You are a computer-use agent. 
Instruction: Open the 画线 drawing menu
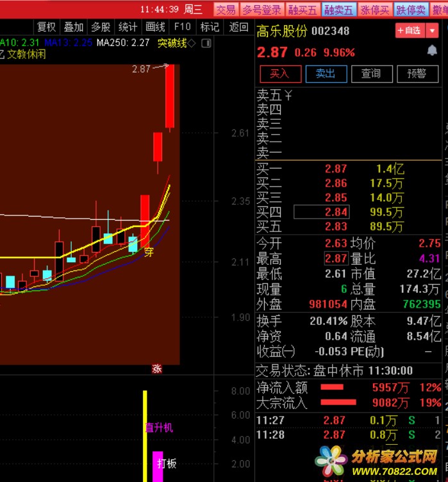tap(155, 27)
